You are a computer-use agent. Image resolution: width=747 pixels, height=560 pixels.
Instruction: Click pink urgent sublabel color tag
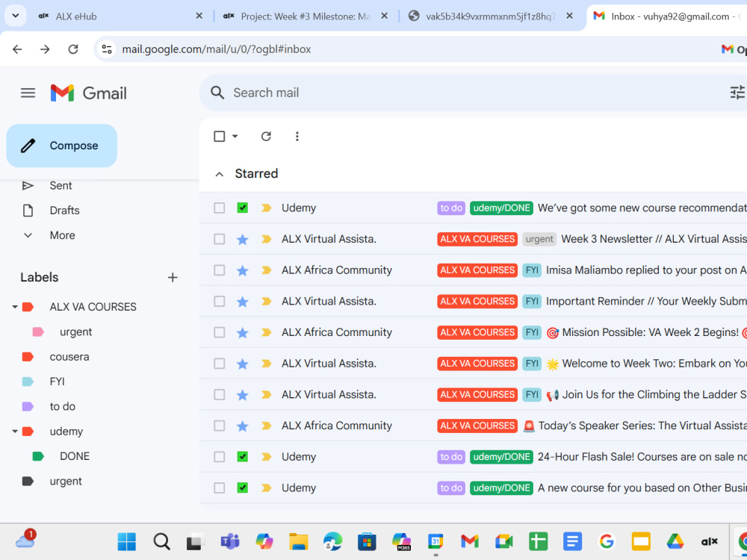[38, 332]
